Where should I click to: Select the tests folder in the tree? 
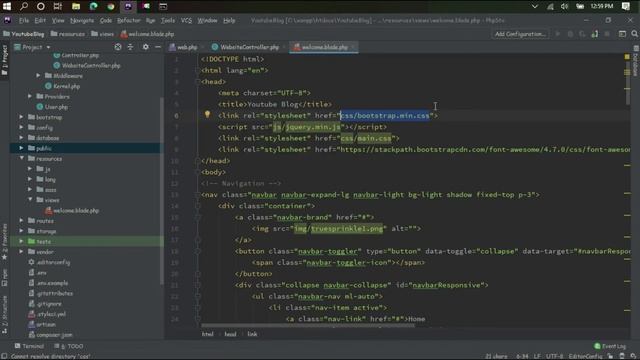click(x=40, y=242)
